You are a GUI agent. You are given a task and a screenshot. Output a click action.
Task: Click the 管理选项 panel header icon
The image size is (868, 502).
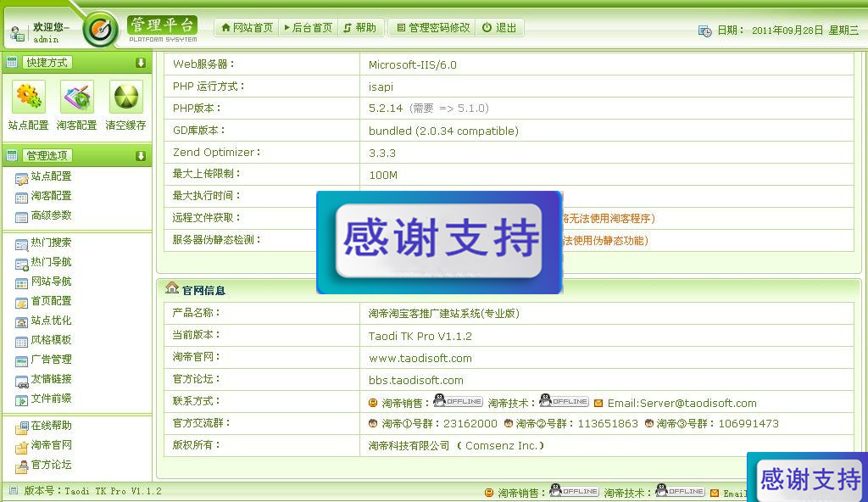12,156
